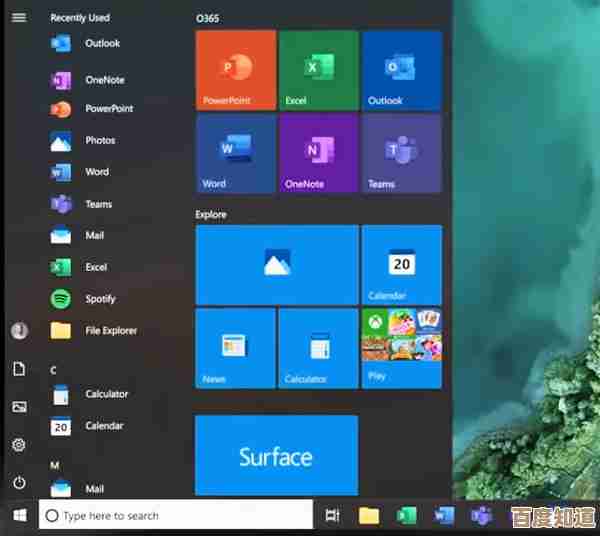This screenshot has width=600, height=536.
Task: Open the hamburger menu in Start
Action: pos(19,17)
